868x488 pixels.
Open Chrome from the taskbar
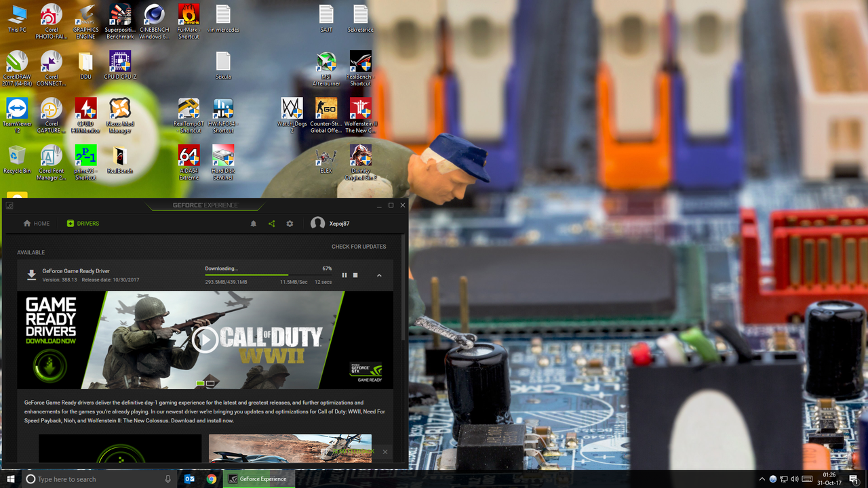pyautogui.click(x=212, y=479)
